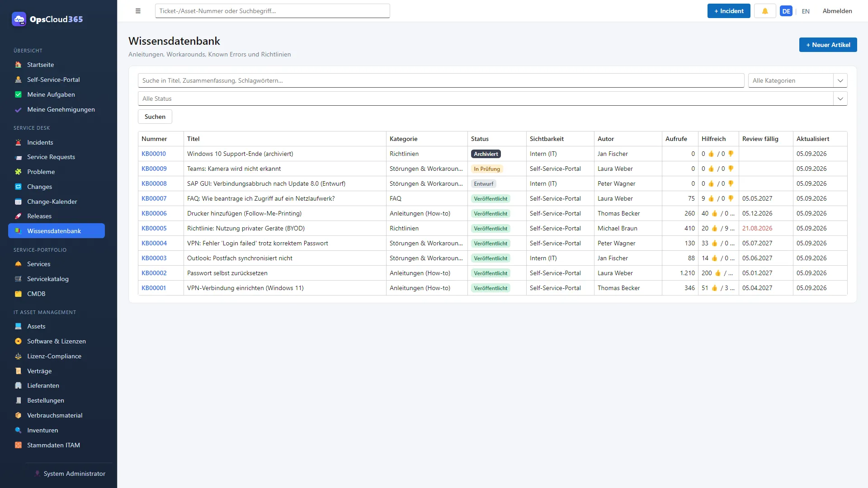
Task: Click the Archiviert status badge
Action: (x=486, y=154)
